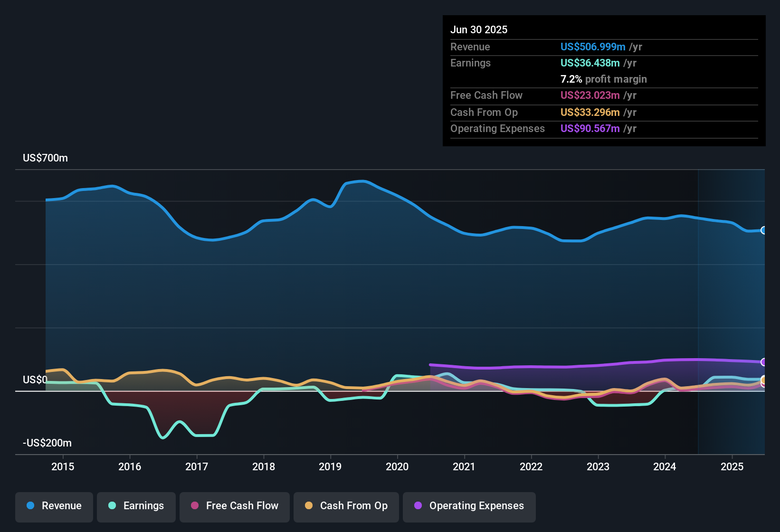
Task: Expand the profit margin detail row
Action: (x=603, y=79)
